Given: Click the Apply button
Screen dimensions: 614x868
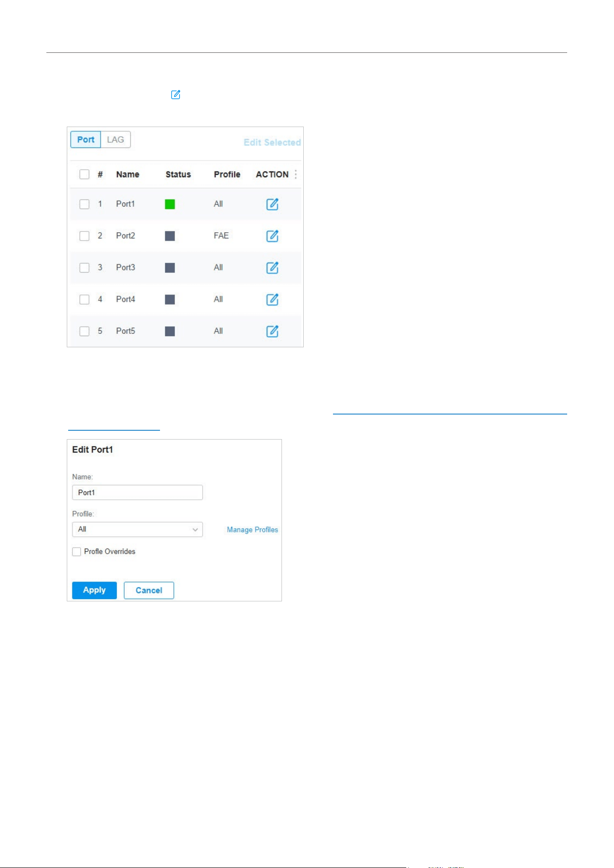Looking at the screenshot, I should click(95, 590).
